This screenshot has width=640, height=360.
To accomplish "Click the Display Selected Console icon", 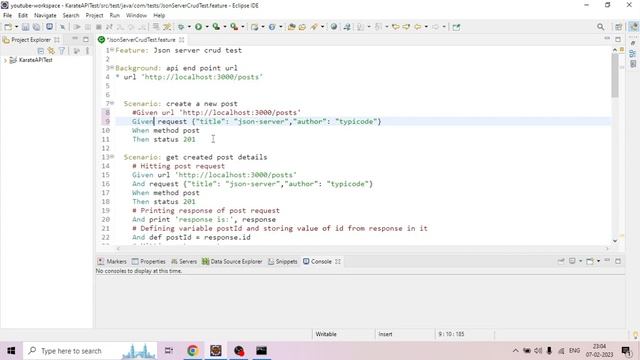I will pyautogui.click(x=572, y=261).
